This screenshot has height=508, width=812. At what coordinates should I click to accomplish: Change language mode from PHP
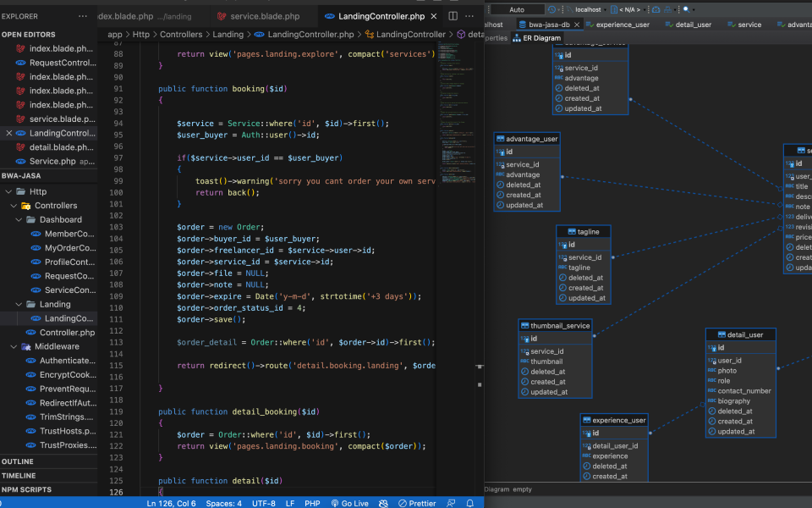[312, 503]
